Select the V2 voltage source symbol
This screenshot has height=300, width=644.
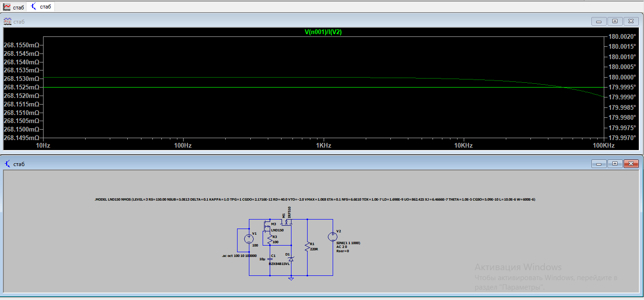pyautogui.click(x=333, y=237)
